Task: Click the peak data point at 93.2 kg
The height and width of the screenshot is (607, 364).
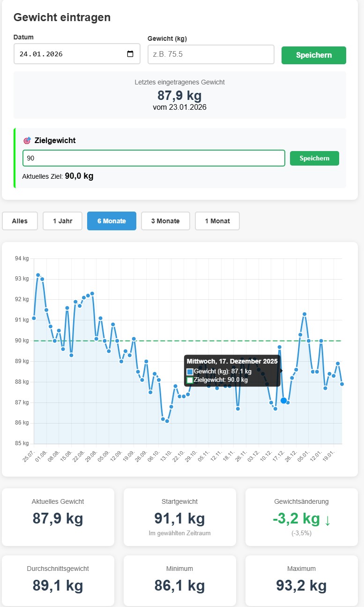Action: [38, 275]
